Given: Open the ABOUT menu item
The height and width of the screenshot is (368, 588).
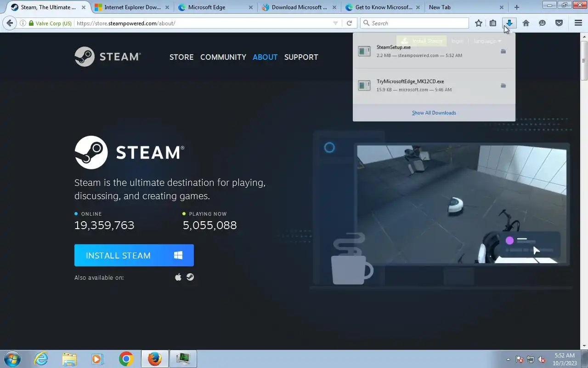Looking at the screenshot, I should coord(265,57).
